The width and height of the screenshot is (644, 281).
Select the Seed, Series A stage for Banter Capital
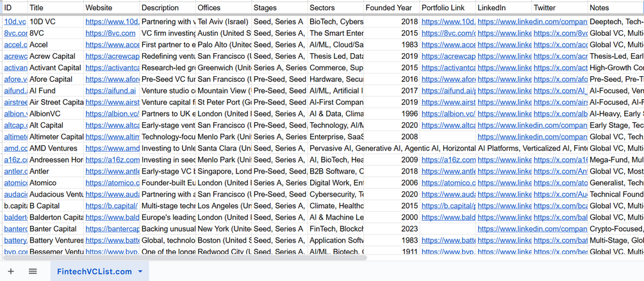pyautogui.click(x=279, y=229)
